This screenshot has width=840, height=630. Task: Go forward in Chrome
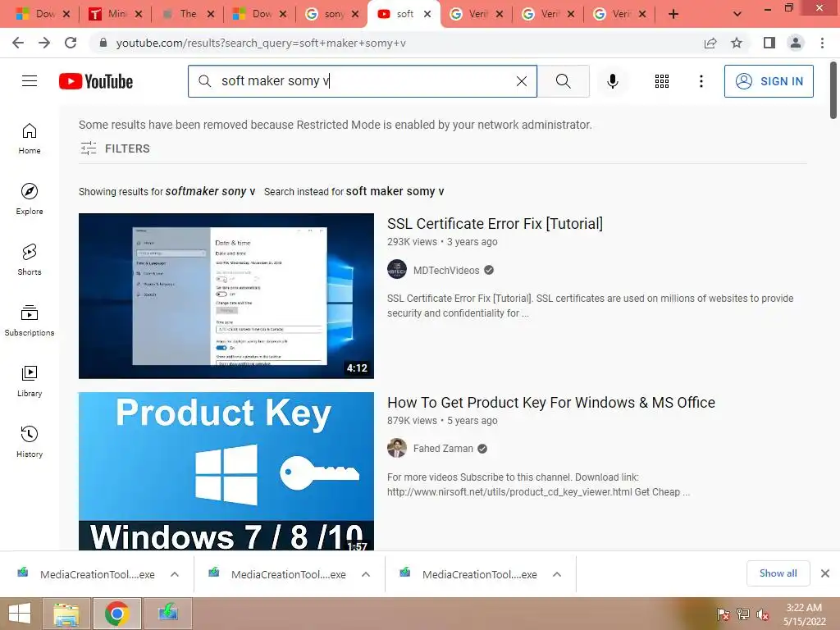pos(44,43)
